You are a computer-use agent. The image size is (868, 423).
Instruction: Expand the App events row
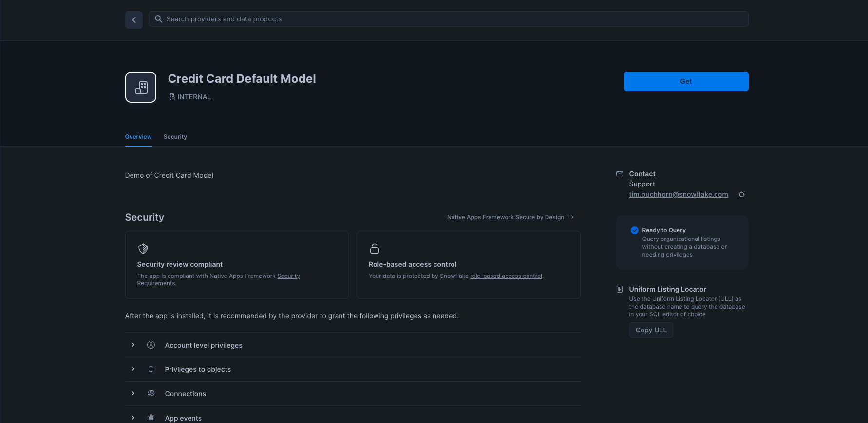tap(133, 418)
